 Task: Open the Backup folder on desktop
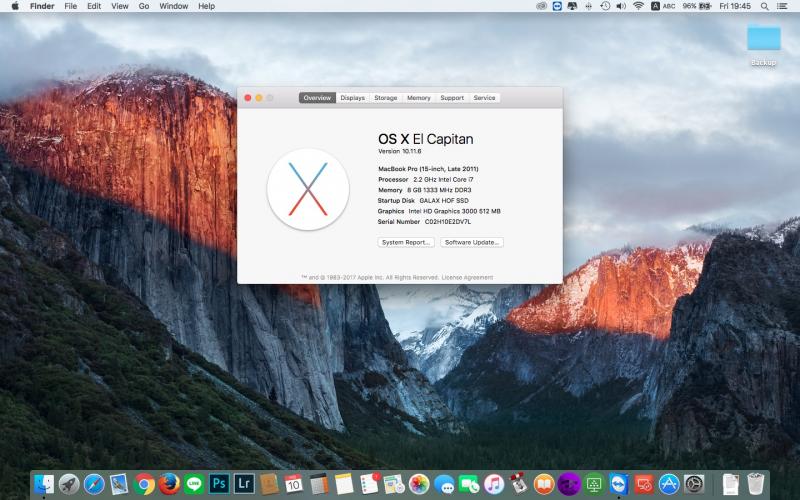point(764,45)
